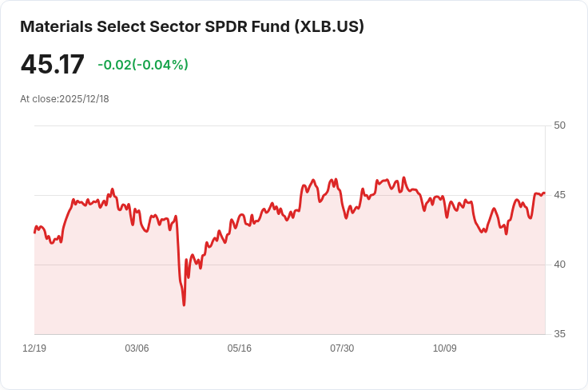This screenshot has height=390, width=588.
Task: Click the highest peak of the red price line
Action: click(404, 177)
